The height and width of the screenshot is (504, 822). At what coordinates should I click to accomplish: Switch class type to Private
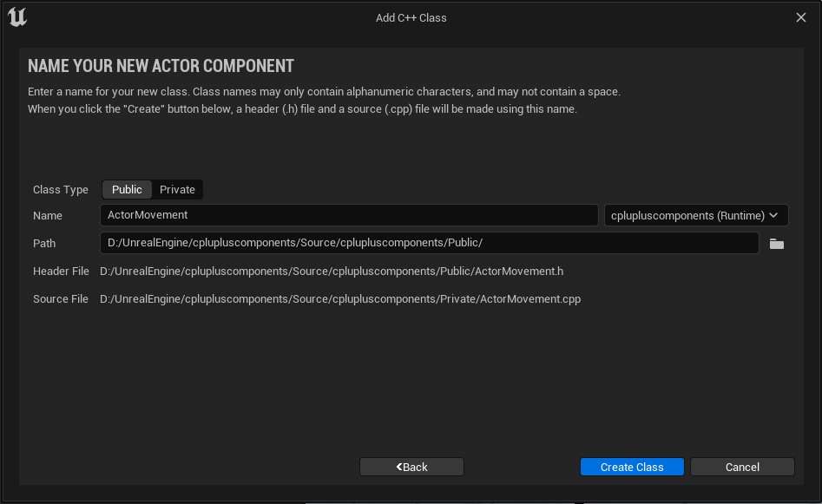(178, 189)
